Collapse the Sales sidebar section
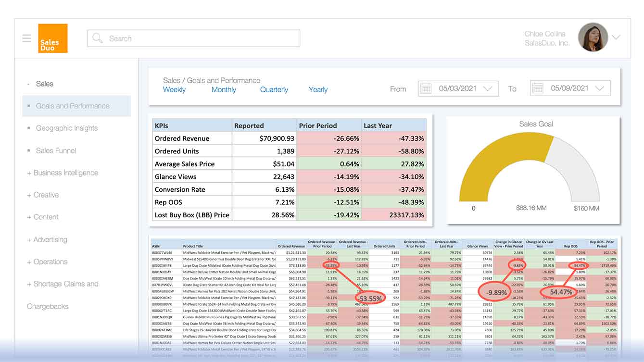 (x=40, y=84)
